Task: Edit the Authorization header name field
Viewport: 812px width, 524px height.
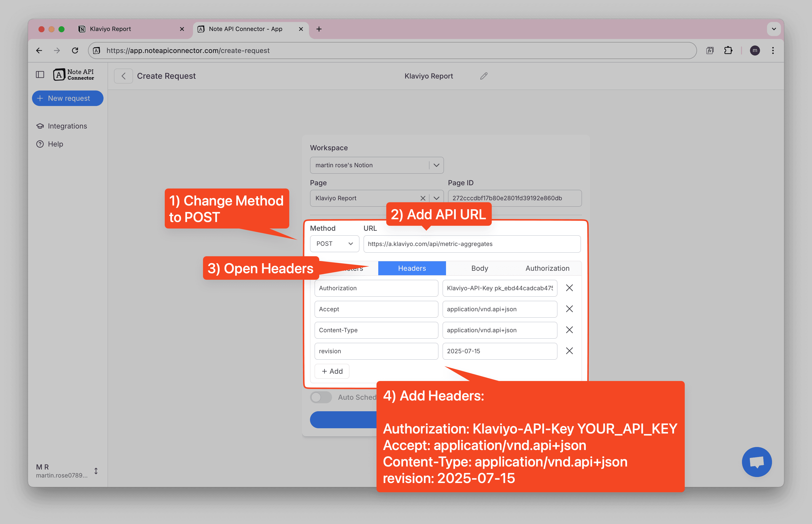Action: pos(376,288)
